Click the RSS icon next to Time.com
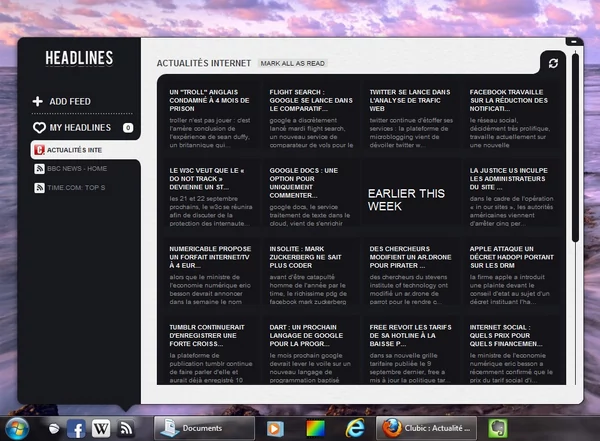This screenshot has height=441, width=600. point(39,188)
